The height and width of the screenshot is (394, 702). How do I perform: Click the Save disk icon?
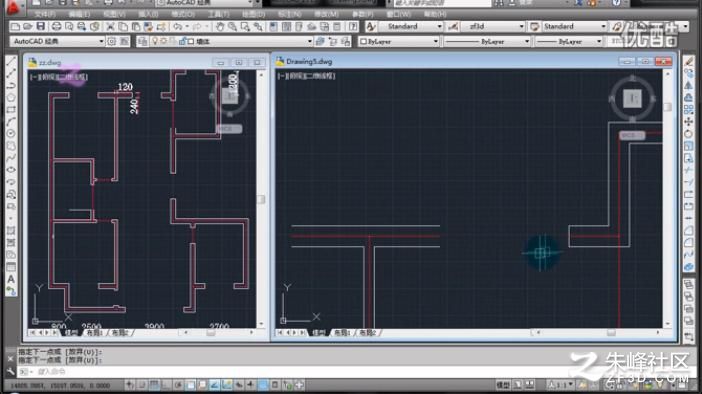40,27
